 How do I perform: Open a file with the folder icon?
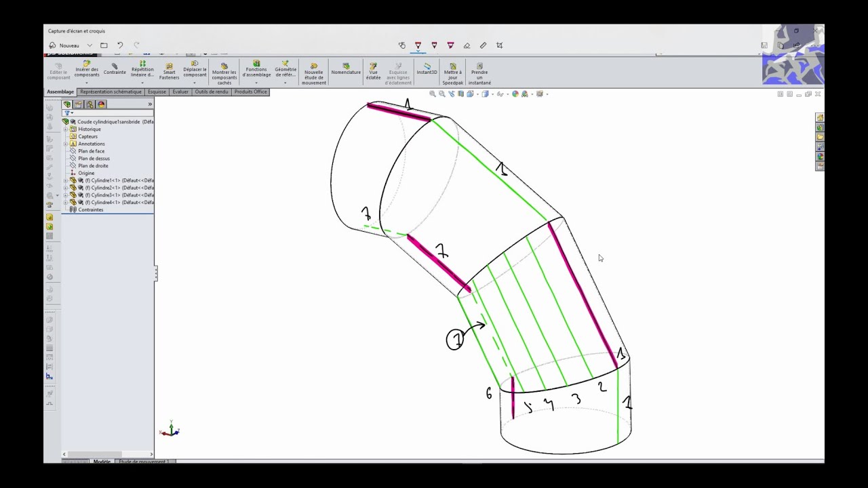(x=104, y=45)
